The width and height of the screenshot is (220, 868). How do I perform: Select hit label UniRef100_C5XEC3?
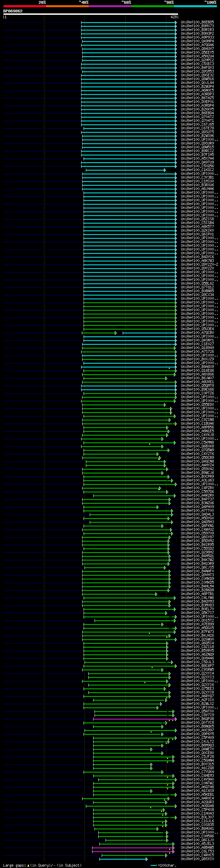pyautogui.click(x=197, y=64)
